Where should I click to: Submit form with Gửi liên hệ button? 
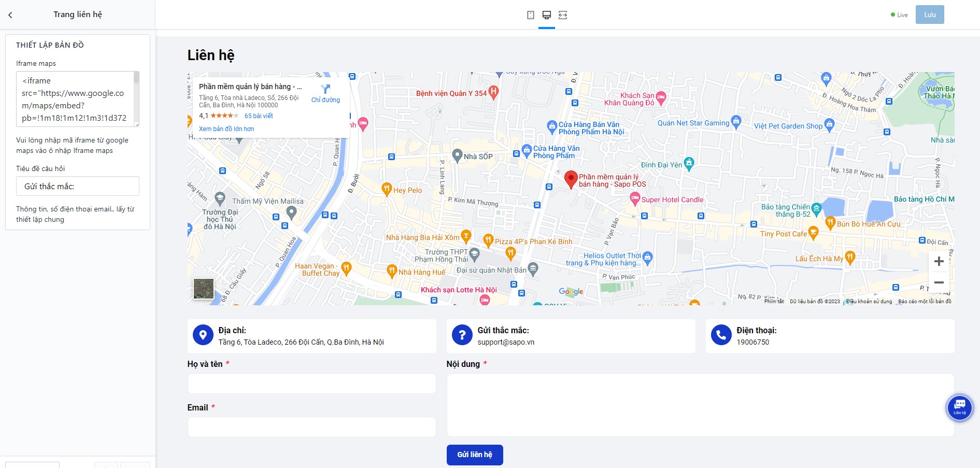coord(475,455)
